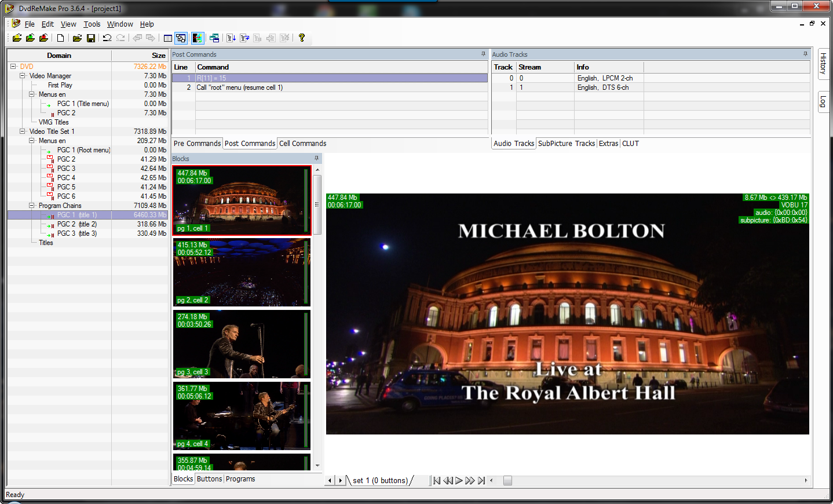Collapse the DVD root tree node
Image resolution: width=833 pixels, height=504 pixels.
click(x=13, y=67)
